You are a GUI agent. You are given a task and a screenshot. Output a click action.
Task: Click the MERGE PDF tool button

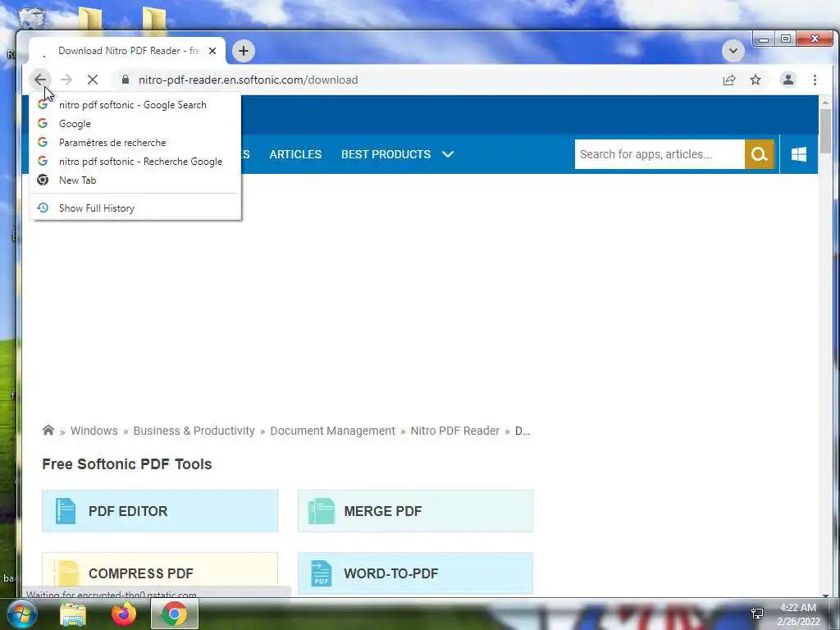pyautogui.click(x=415, y=511)
